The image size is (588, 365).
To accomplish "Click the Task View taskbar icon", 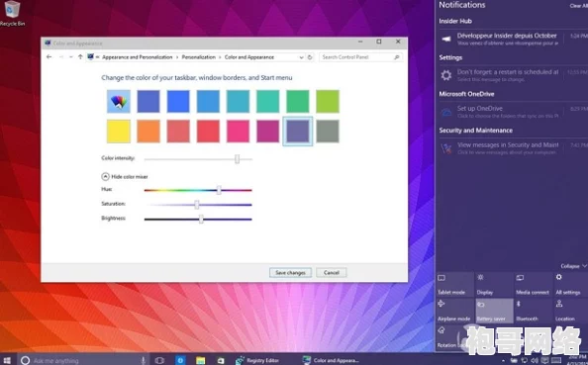I will [x=159, y=360].
